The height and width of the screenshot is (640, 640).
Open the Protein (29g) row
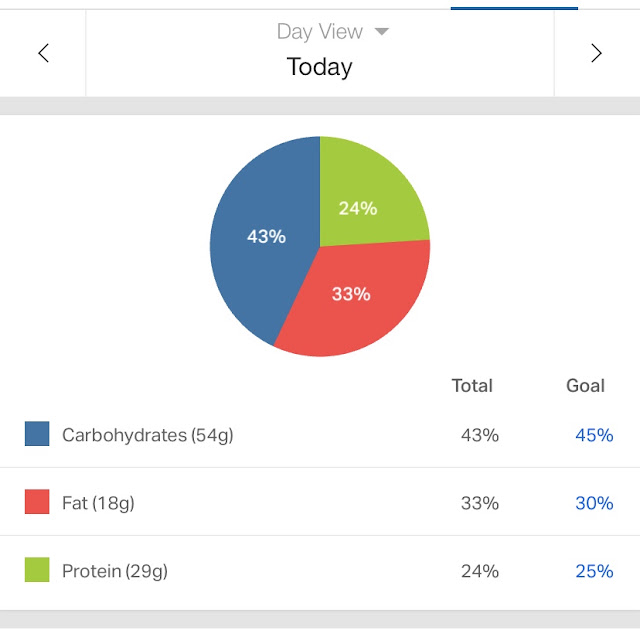point(320,571)
